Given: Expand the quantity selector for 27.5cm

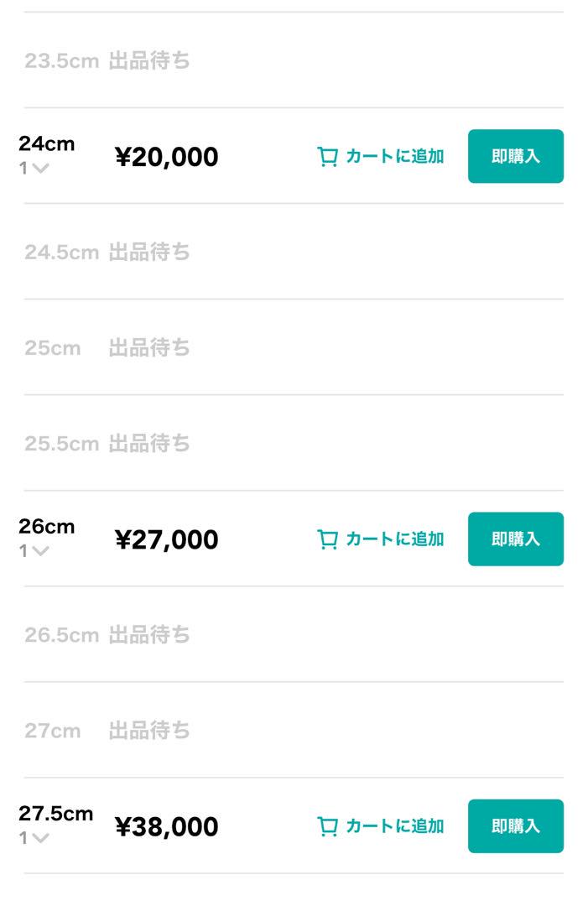Looking at the screenshot, I should click(x=34, y=838).
